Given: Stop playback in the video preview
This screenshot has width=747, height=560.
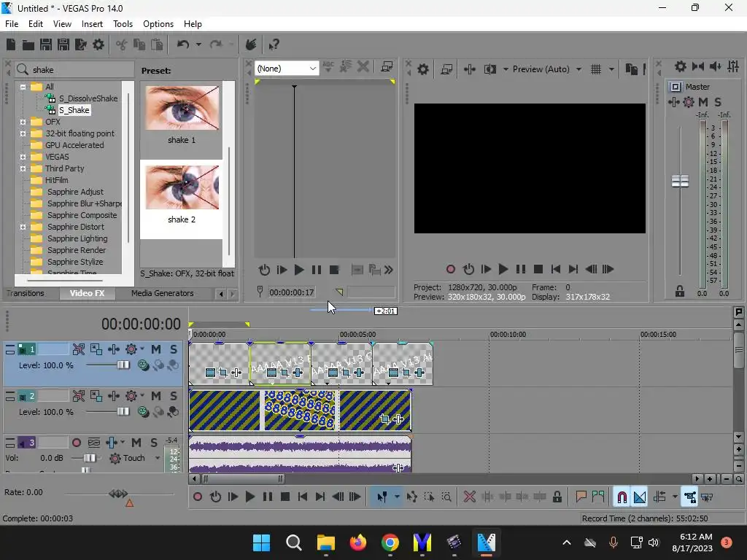Looking at the screenshot, I should click(x=538, y=270).
